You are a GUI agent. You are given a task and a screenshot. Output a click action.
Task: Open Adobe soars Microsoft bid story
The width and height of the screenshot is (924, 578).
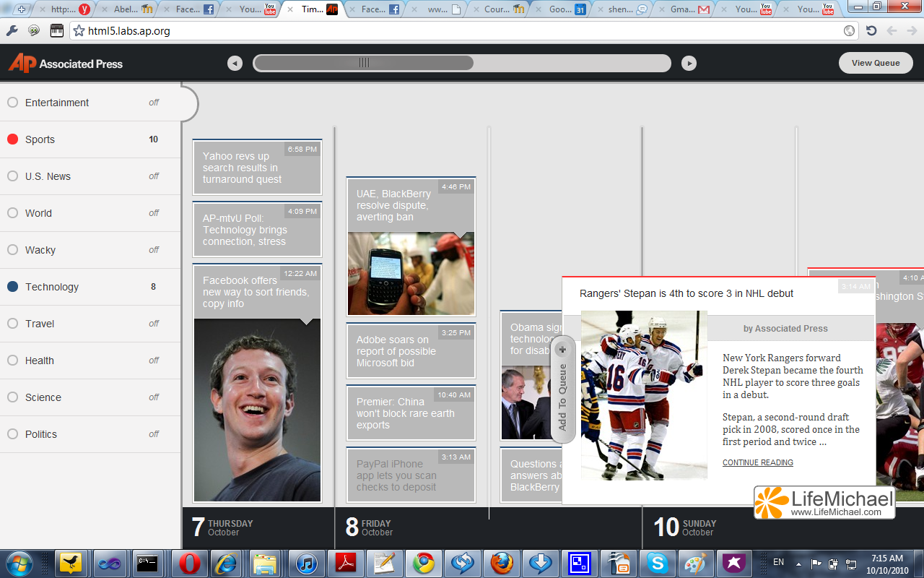tap(411, 351)
